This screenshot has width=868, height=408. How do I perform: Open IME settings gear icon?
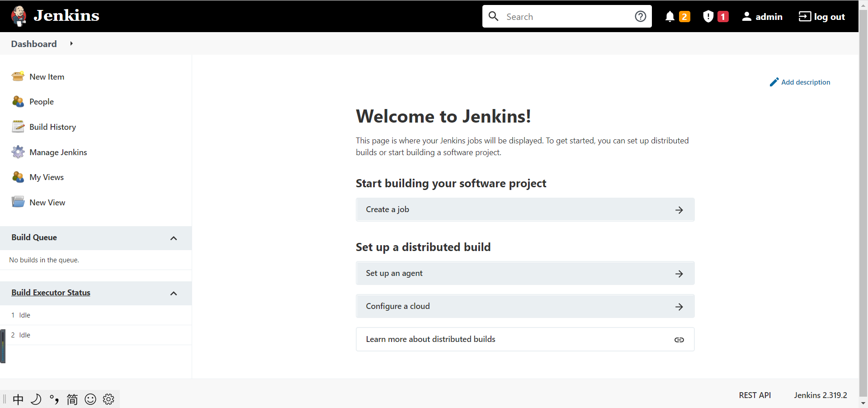pos(108,399)
